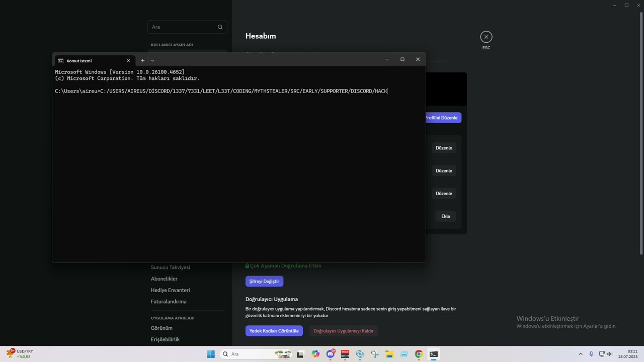Viewport: 644px width, 362px height.
Task: Open the light-blue app icon left of Chrome
Action: [x=404, y=354]
